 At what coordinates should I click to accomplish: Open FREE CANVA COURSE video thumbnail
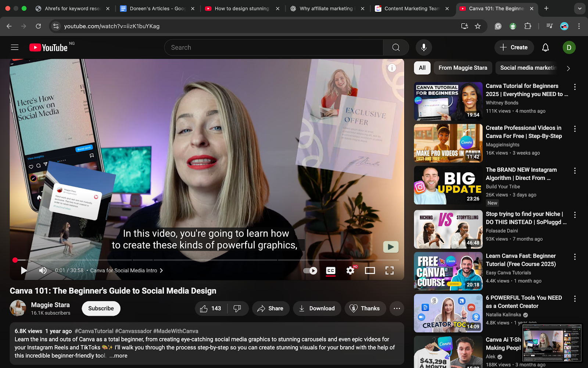click(448, 271)
